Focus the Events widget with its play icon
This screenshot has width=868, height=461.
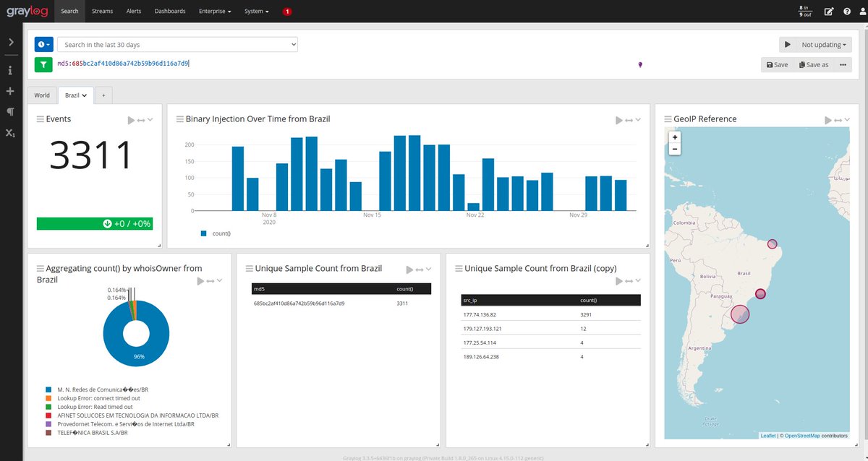132,120
